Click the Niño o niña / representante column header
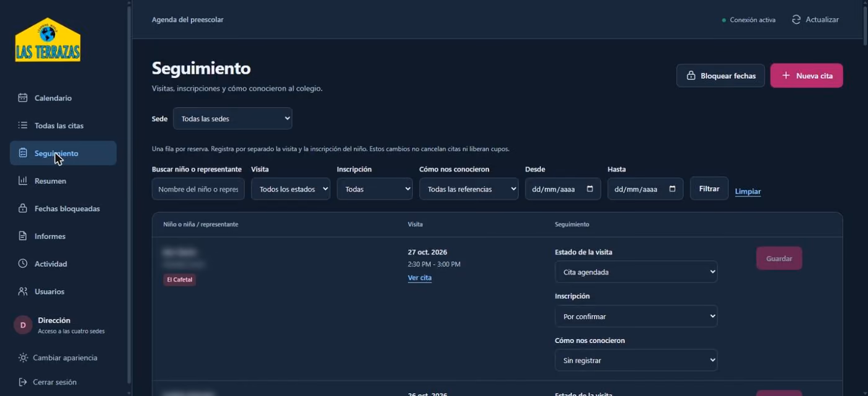868x396 pixels. [x=201, y=224]
